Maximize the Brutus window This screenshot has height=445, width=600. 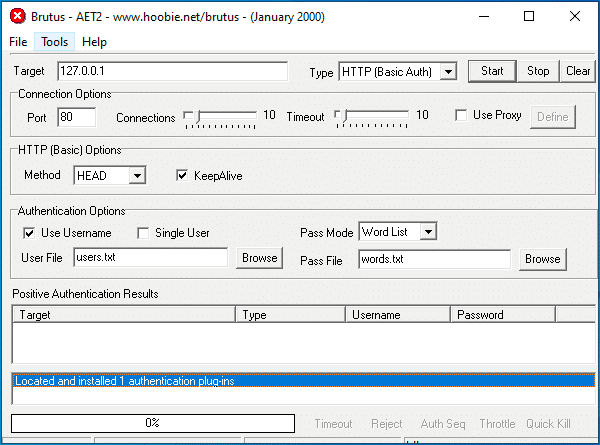pyautogui.click(x=529, y=16)
